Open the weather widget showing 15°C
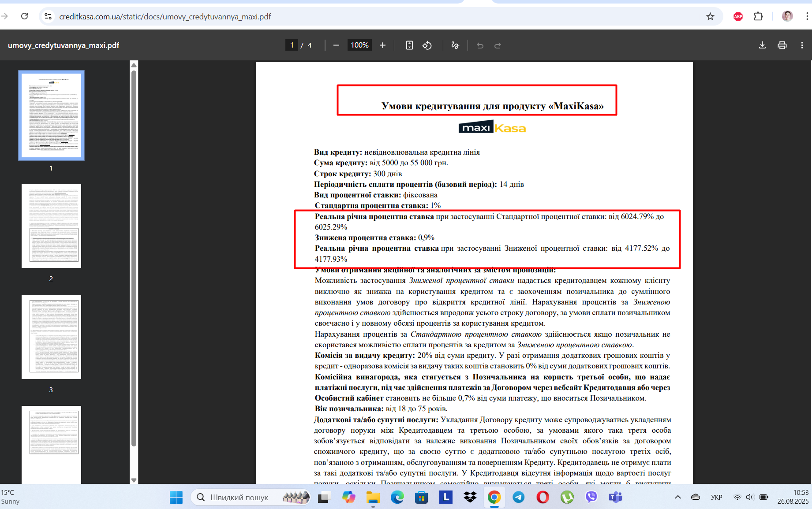 (x=11, y=497)
